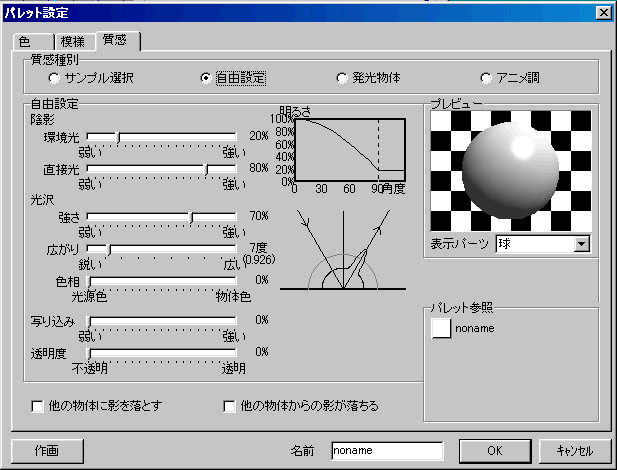Open the 表示パーツ dropdown list

pyautogui.click(x=582, y=243)
